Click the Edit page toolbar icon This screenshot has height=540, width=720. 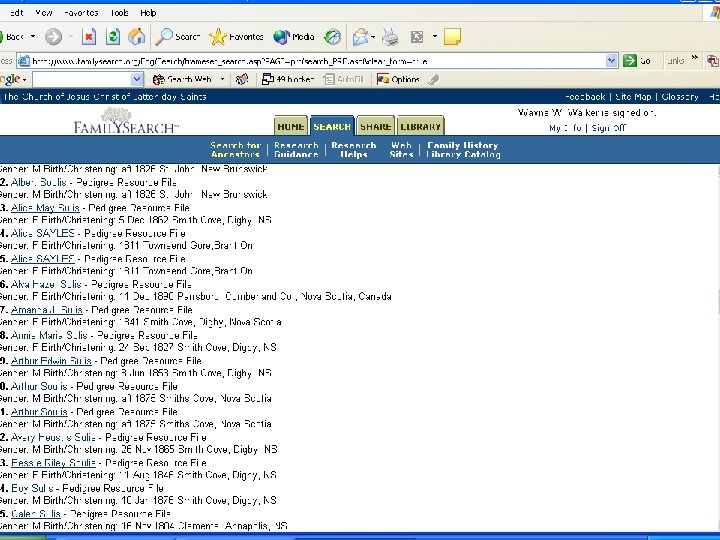(417, 37)
